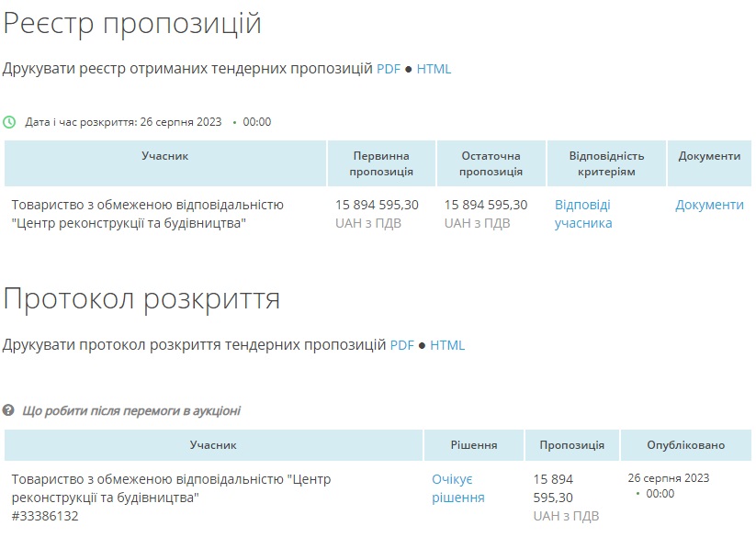The width and height of the screenshot is (756, 537).
Task: Click 'Друкувати протокол розкриття тендерних пропозицій' text
Action: click(195, 345)
